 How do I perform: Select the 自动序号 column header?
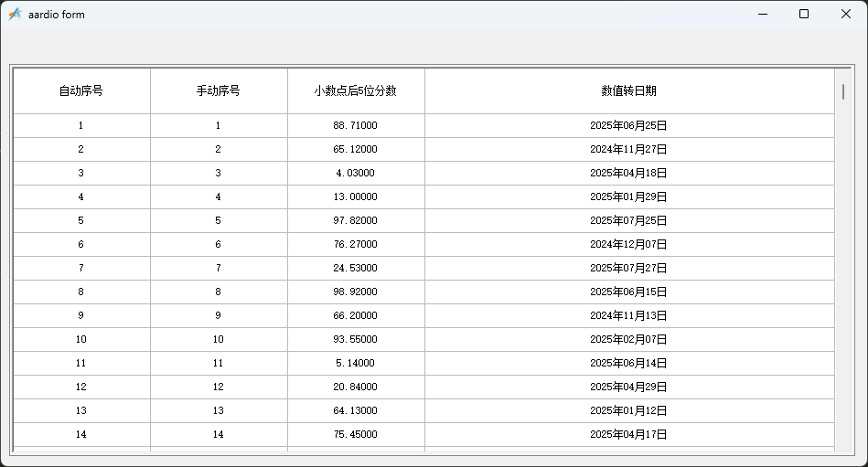81,90
